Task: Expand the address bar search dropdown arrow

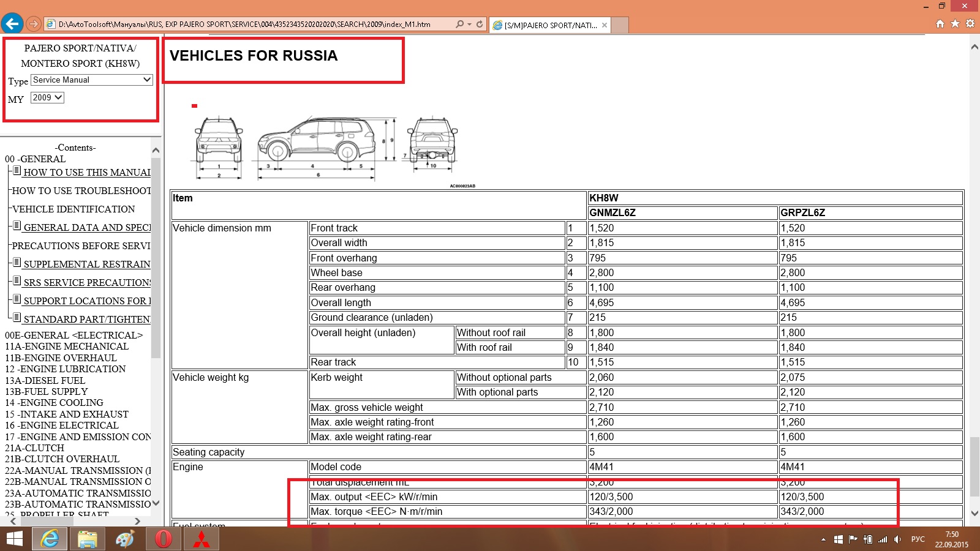Action: click(x=469, y=24)
